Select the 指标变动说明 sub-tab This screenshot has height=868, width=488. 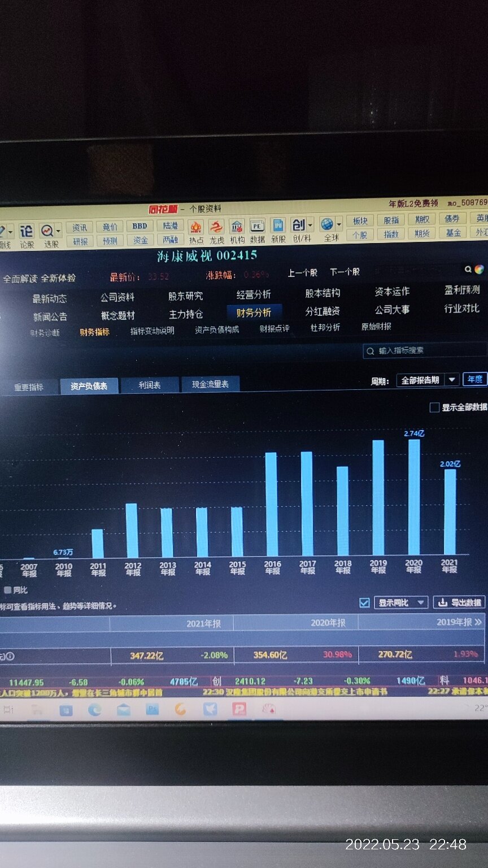(152, 331)
